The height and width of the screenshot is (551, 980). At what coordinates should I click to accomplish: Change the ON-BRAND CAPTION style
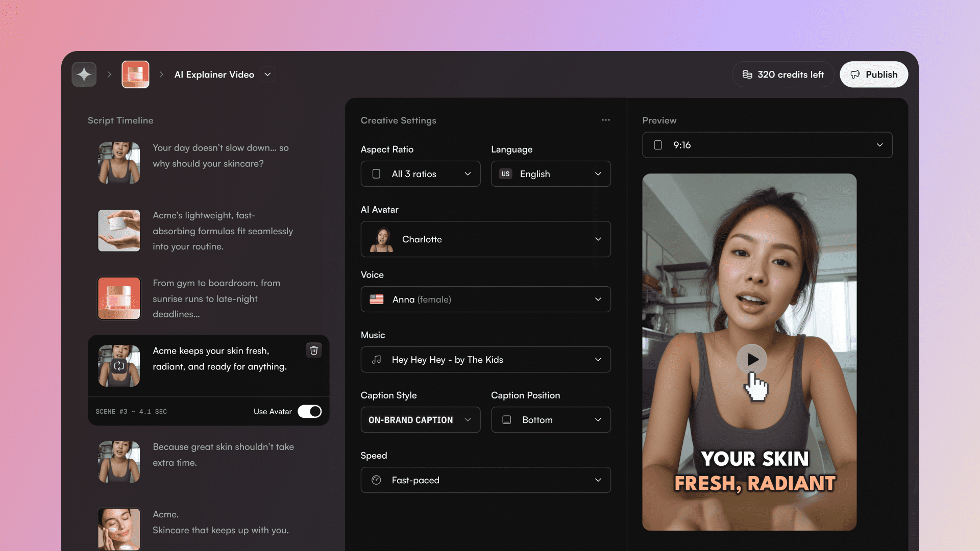(x=421, y=420)
